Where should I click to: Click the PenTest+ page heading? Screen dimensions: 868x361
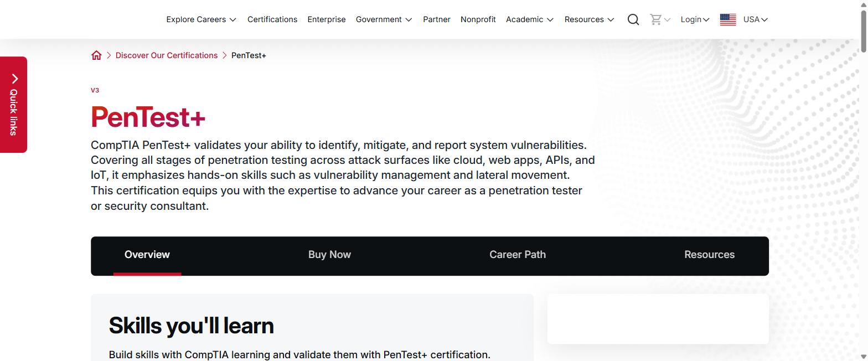[148, 117]
